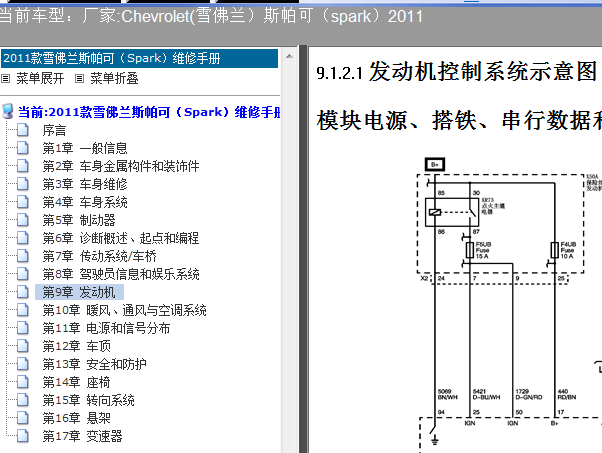Click the 当前车型 Chevrolet spark 2011 title text
602x453 pixels.
[x=211, y=17]
